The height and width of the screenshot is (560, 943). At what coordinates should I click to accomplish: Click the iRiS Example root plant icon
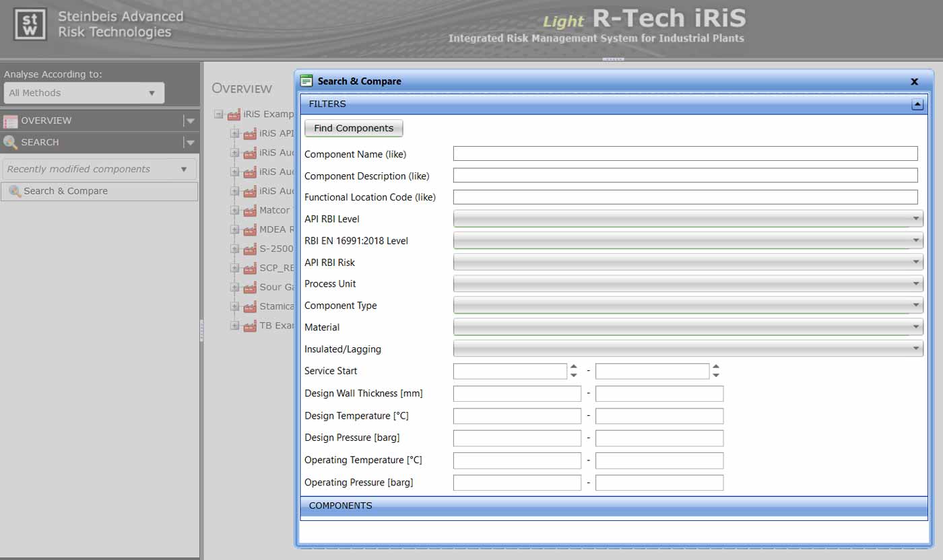[x=234, y=114]
